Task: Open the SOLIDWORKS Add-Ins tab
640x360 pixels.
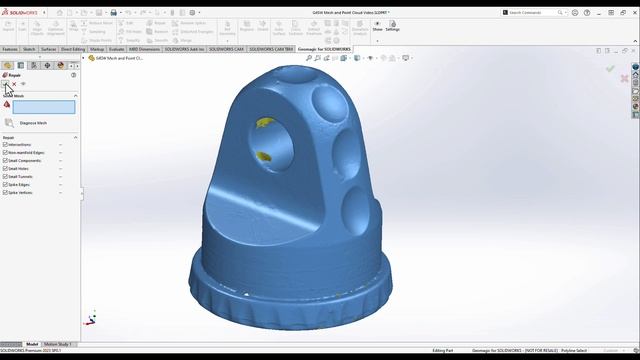Action: pyautogui.click(x=184, y=49)
